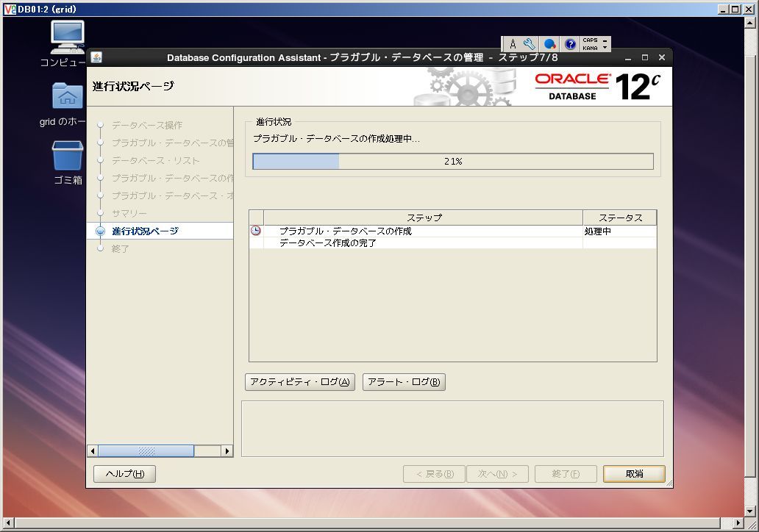
Task: Click the 21% progress bar
Action: coord(453,162)
